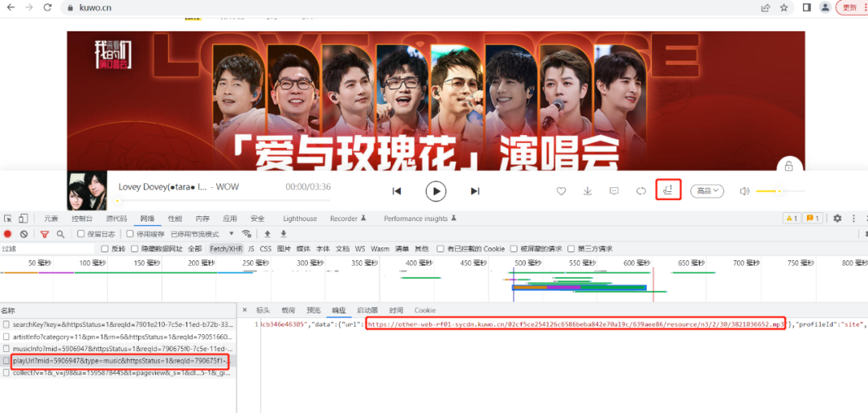Select the playUrl?mid=5906947 request

coord(118,361)
